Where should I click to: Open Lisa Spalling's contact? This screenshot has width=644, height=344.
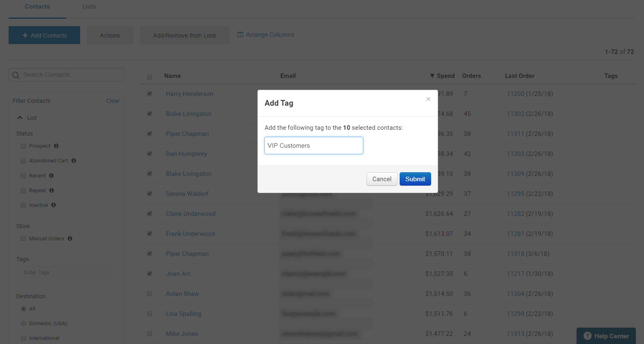point(183,314)
